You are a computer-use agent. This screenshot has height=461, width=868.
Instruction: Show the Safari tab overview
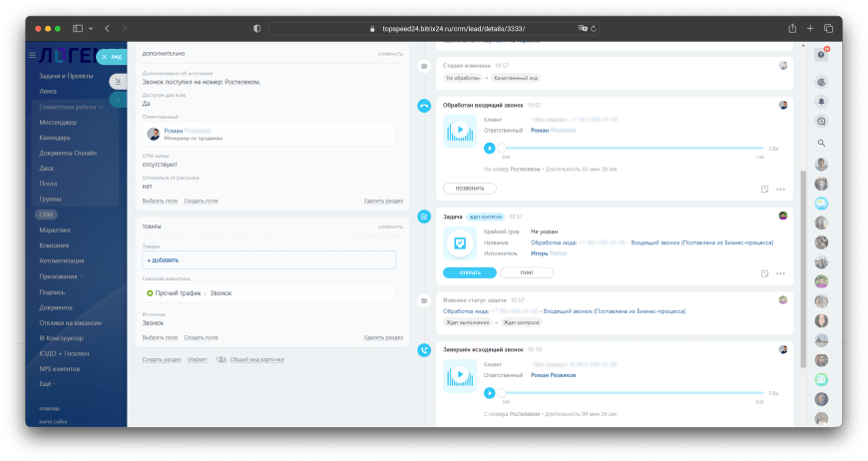pyautogui.click(x=829, y=28)
